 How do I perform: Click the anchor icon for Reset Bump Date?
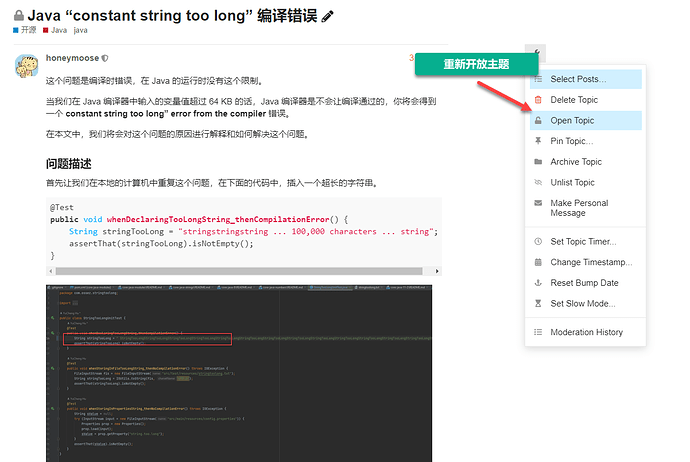[538, 283]
